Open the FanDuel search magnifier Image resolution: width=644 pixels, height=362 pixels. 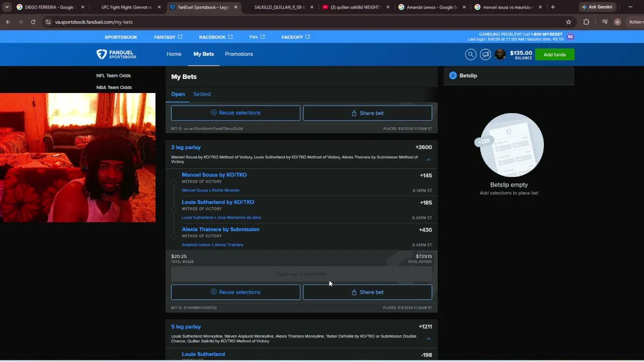470,54
